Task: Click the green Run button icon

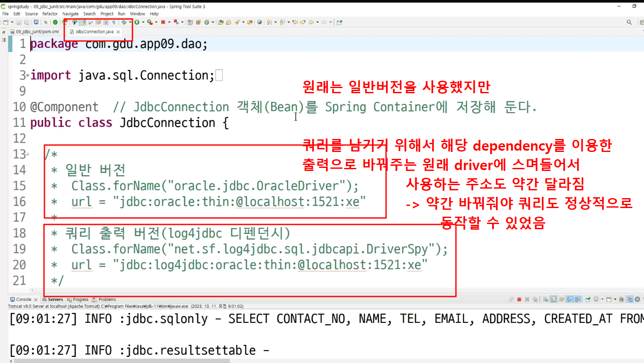Action: 137,22
